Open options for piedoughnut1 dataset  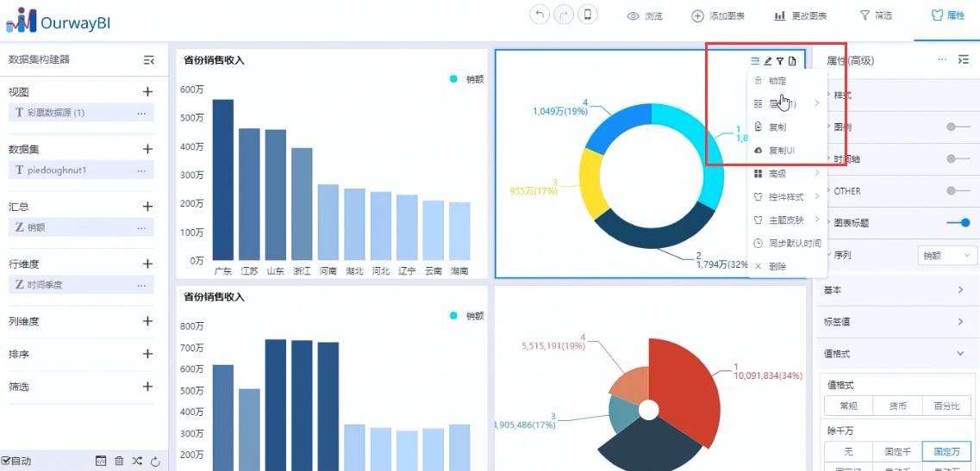tap(142, 170)
